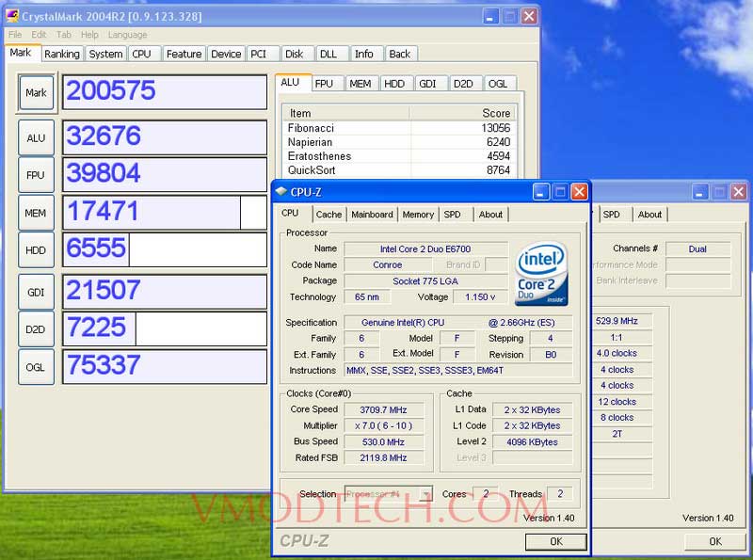Open the File menu in CrystalMark

coord(15,35)
